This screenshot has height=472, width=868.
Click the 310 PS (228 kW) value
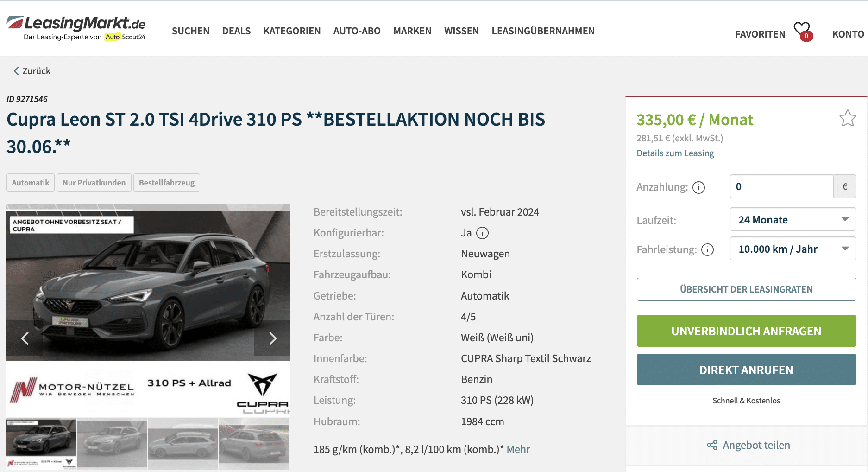tap(497, 400)
